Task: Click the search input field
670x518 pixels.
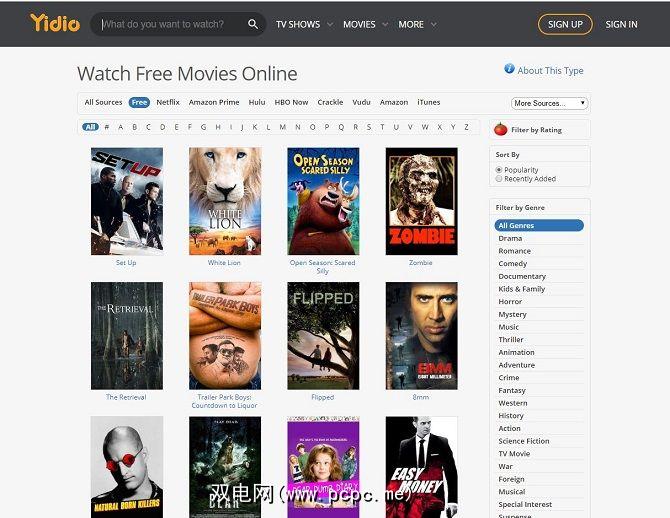Action: click(x=172, y=24)
